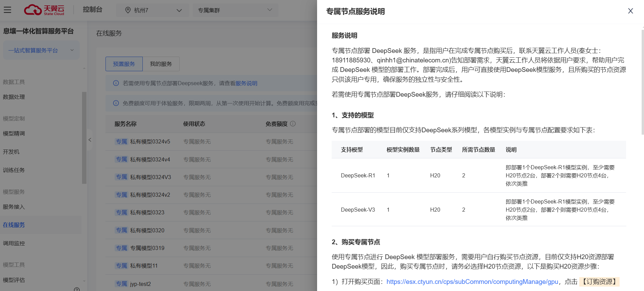Switch to the 我的服务 tab

coord(161,64)
